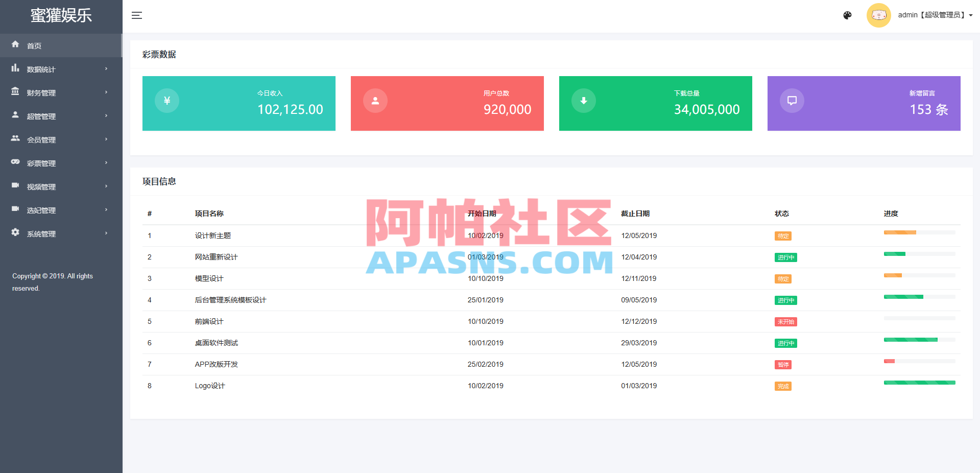
Task: Open the 后台管理系统模板设计 project link
Action: pos(230,300)
